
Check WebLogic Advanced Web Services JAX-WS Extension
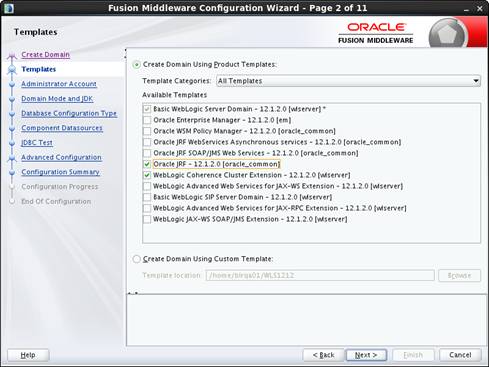[x=147, y=186]
